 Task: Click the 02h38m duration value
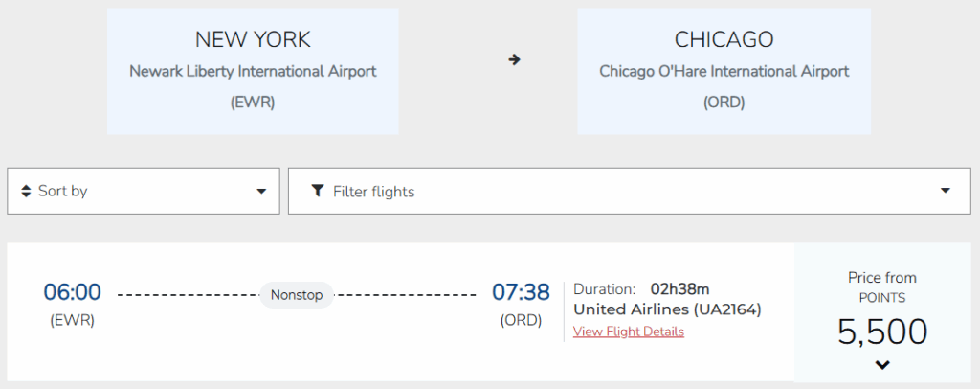coord(679,288)
